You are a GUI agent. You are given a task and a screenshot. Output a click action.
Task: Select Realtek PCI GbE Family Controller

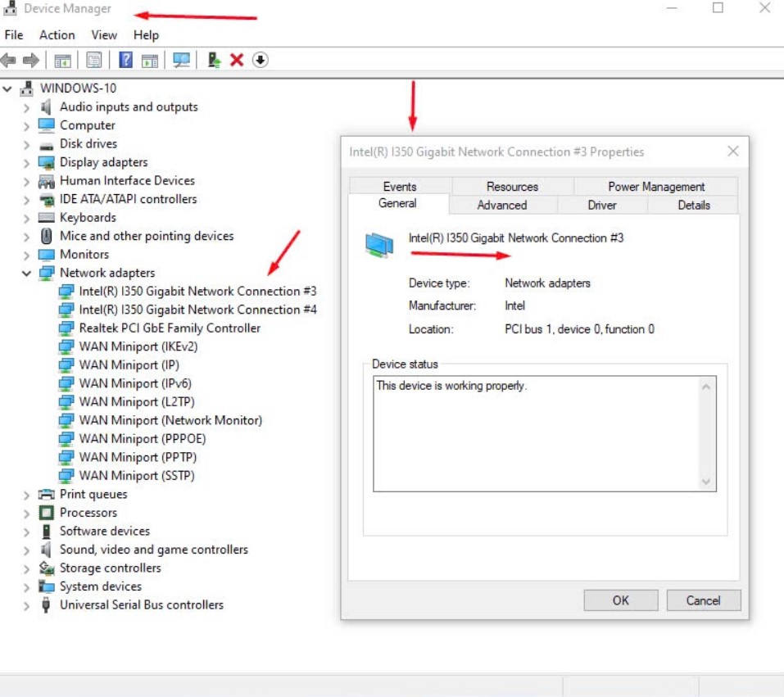(170, 328)
